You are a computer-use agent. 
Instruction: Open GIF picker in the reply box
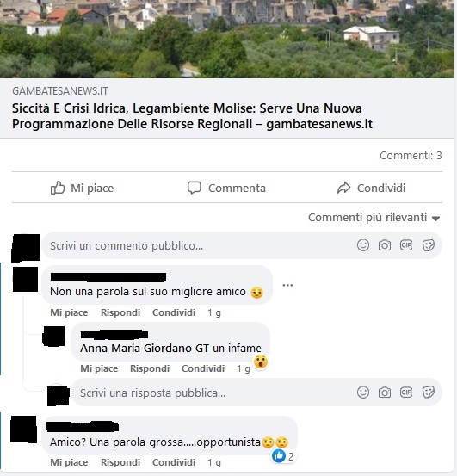pos(406,393)
